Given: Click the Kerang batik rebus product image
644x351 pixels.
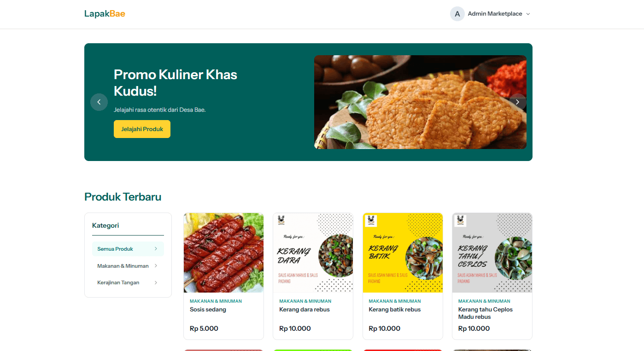Looking at the screenshot, I should point(402,252).
